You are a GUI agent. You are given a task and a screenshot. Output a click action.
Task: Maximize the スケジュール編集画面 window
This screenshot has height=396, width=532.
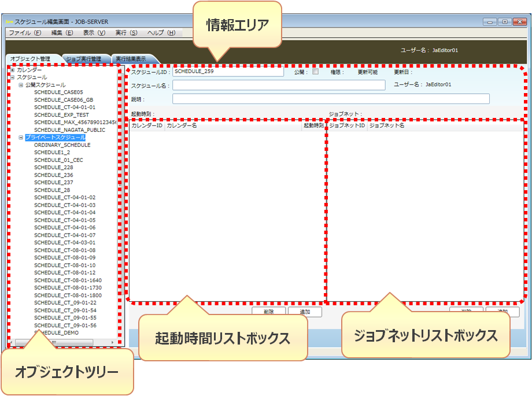click(504, 22)
